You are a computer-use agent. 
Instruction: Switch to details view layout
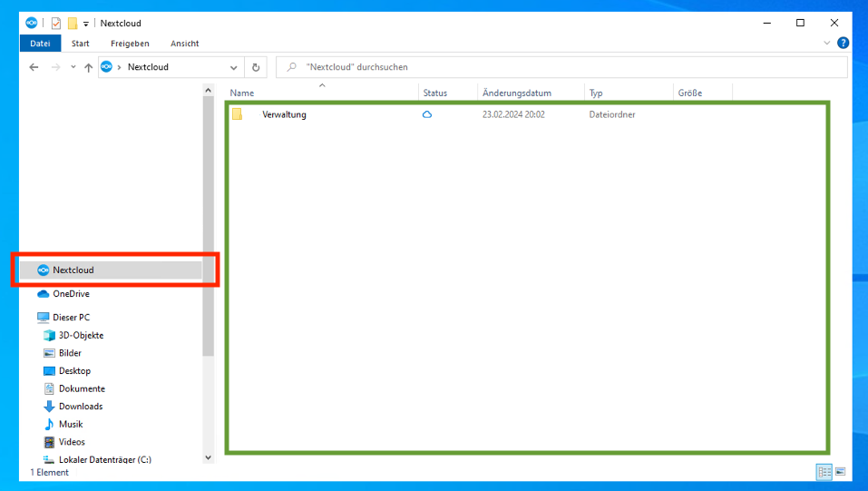coord(824,472)
